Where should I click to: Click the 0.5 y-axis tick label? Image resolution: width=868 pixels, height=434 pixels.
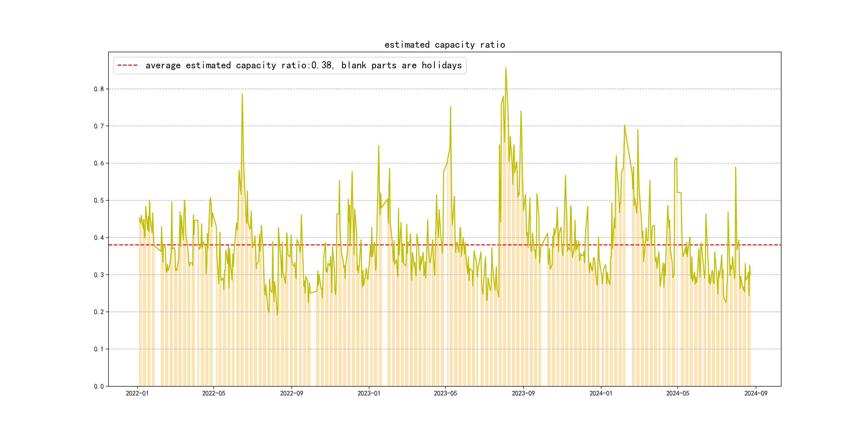coord(99,200)
